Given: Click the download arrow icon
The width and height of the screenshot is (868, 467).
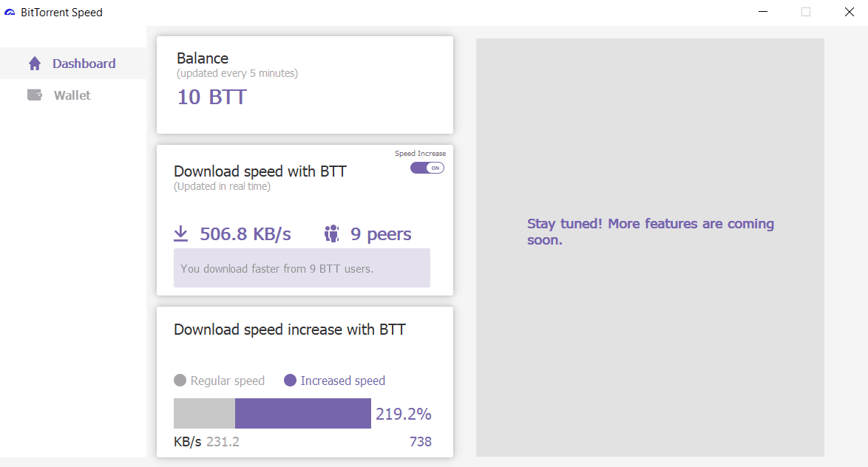Looking at the screenshot, I should click(x=181, y=234).
